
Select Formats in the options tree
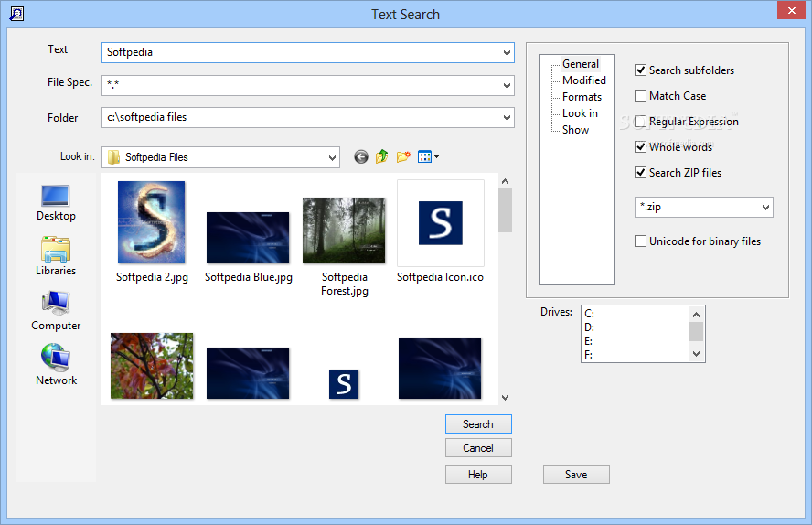(x=582, y=97)
